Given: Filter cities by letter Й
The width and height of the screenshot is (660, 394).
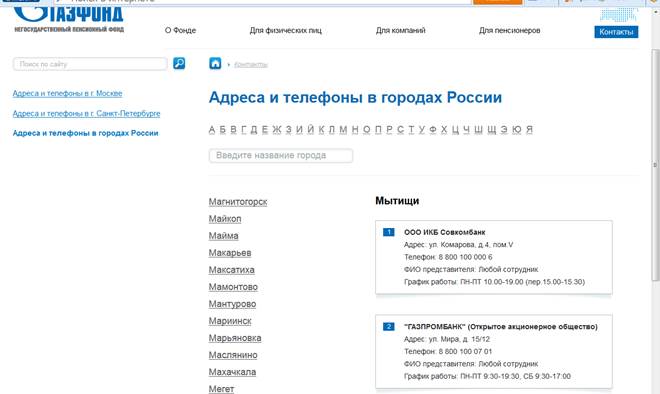Looking at the screenshot, I should (311, 130).
